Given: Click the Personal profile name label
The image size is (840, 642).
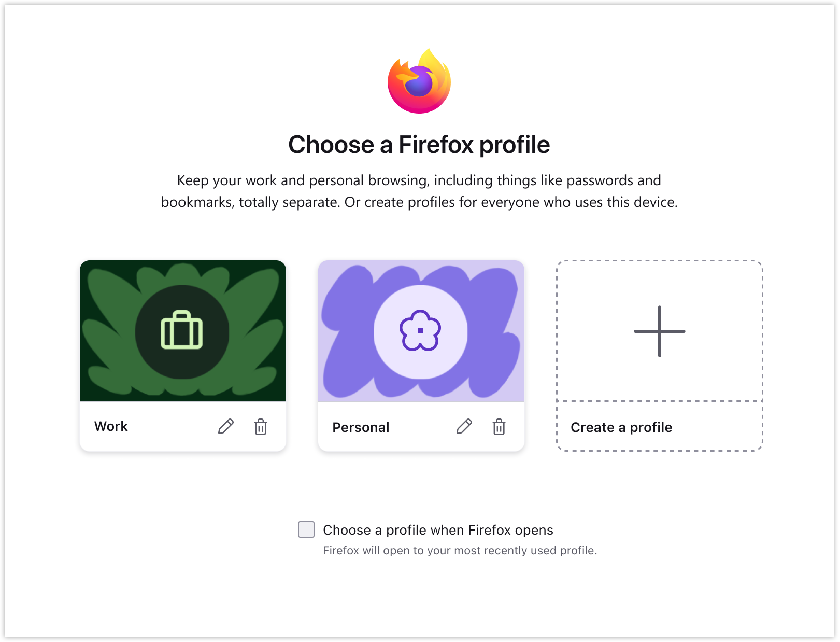Looking at the screenshot, I should point(361,427).
